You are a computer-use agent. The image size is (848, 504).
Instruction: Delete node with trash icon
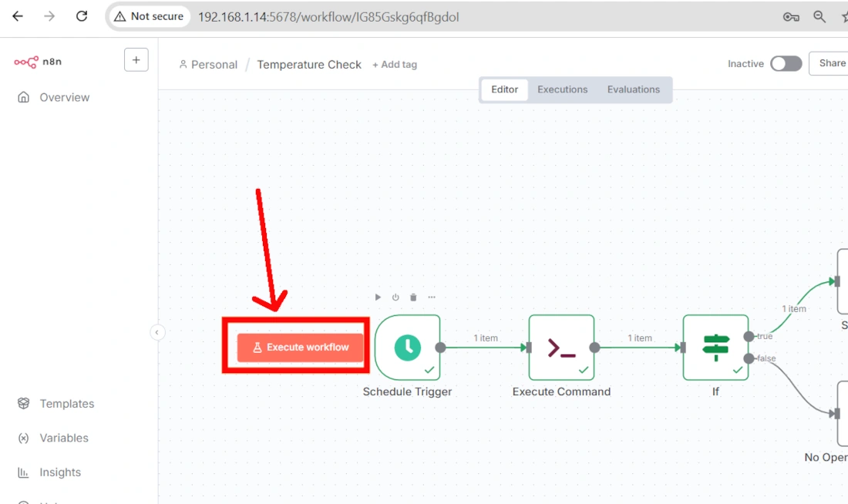(413, 297)
